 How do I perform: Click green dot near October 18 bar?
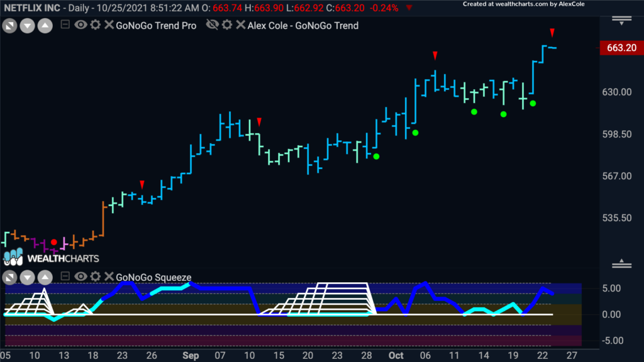(504, 114)
